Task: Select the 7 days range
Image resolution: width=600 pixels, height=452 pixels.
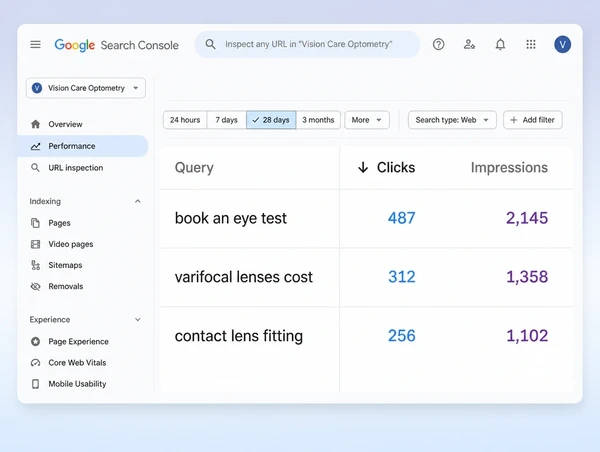Action: point(227,120)
